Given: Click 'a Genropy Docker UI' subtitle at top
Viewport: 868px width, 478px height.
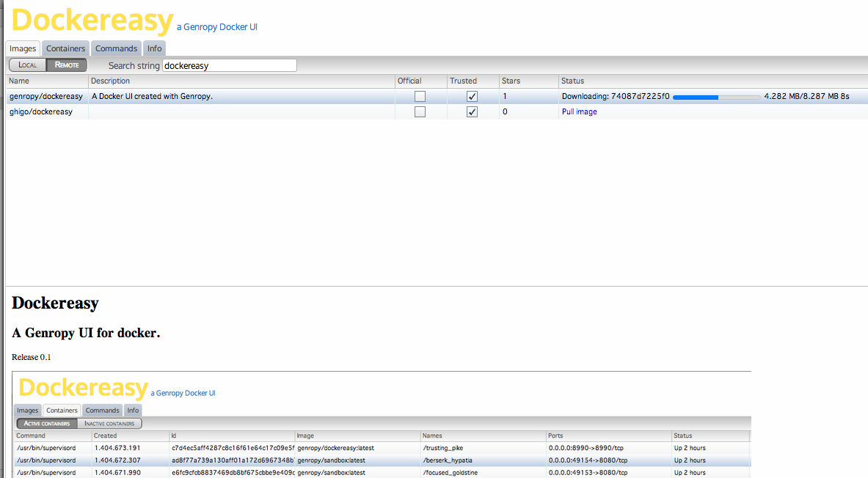Looking at the screenshot, I should [217, 27].
